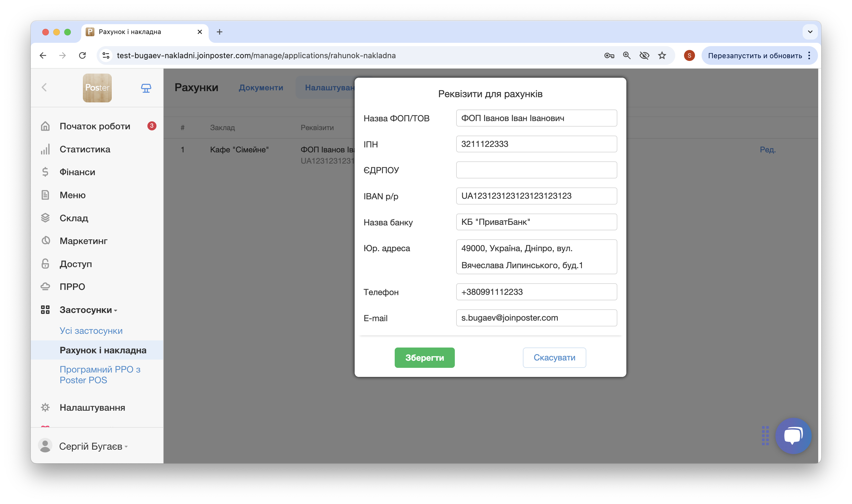Open Усі застосунки link
The image size is (852, 504).
point(91,331)
